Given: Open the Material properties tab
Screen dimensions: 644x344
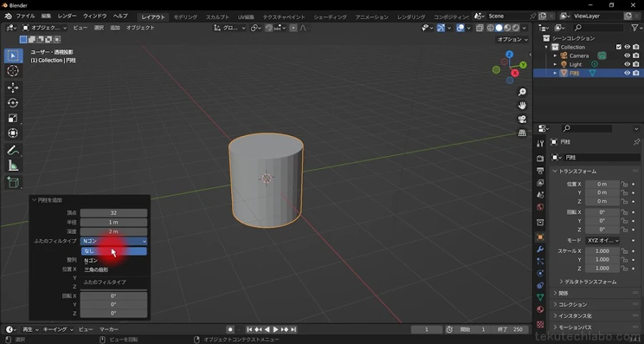Looking at the screenshot, I should click(x=540, y=310).
